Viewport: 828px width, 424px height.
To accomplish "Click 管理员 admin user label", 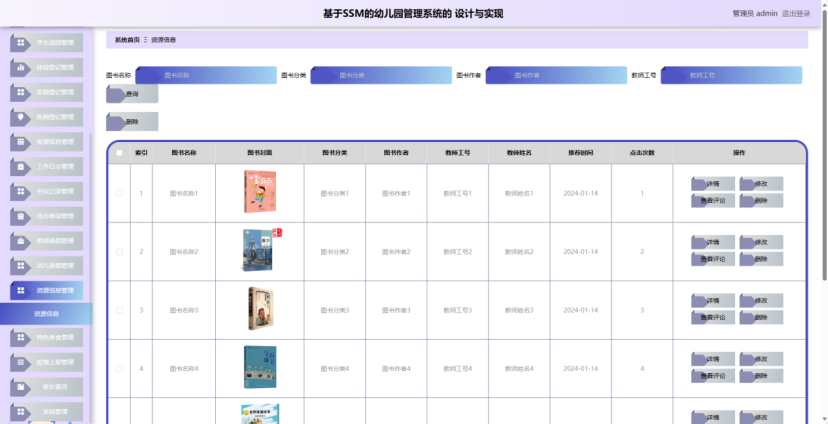I will [755, 14].
